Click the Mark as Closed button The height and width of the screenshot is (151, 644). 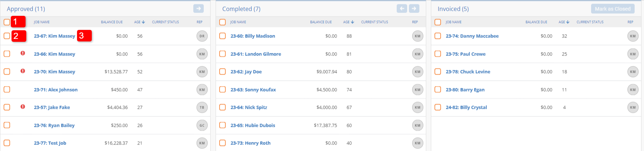613,9
